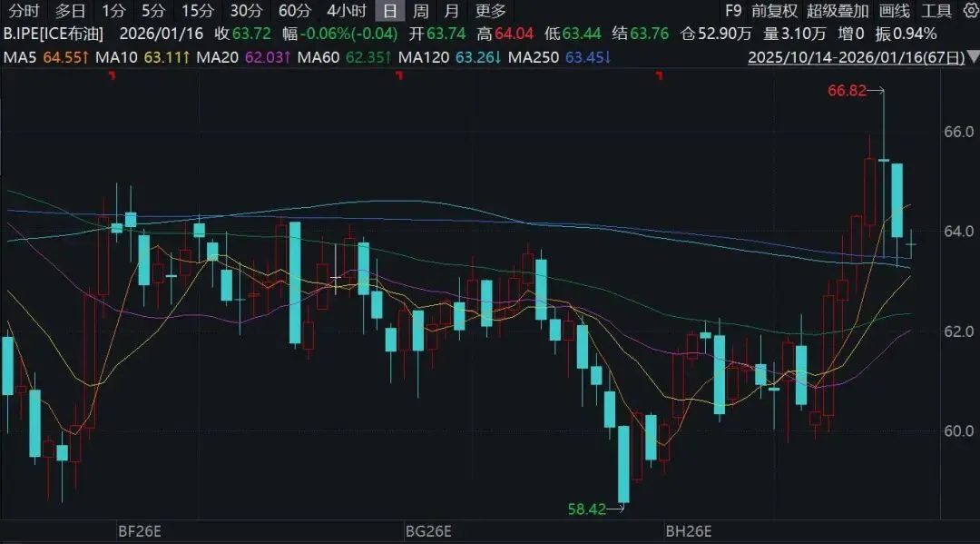The height and width of the screenshot is (544, 980).
Task: Click the F9 button
Action: tap(732, 11)
